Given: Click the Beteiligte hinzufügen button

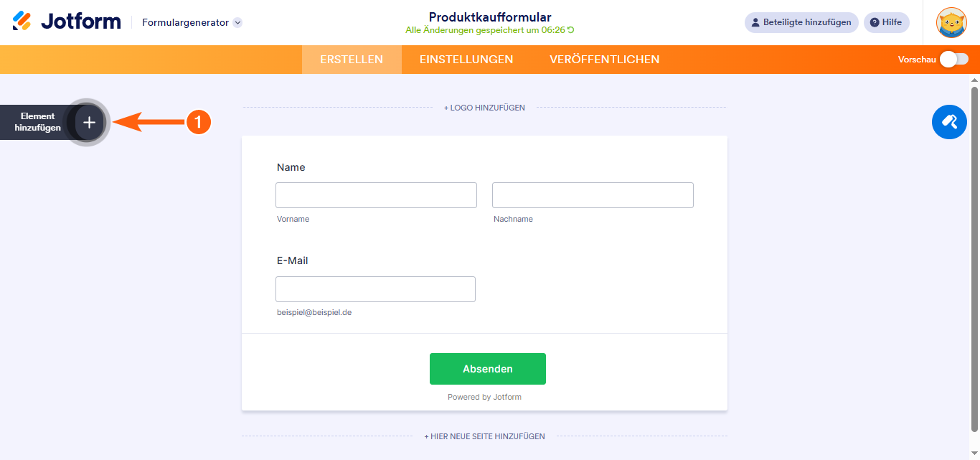Looking at the screenshot, I should [801, 22].
